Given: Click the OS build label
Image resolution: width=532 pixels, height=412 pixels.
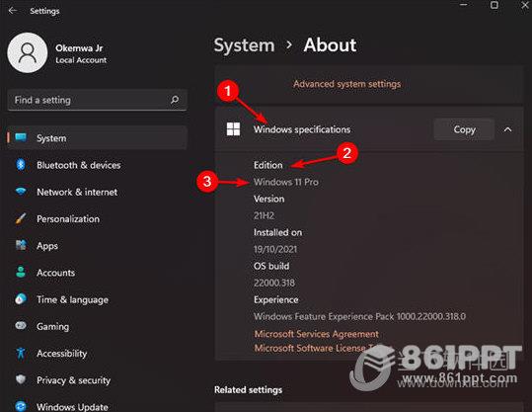Looking at the screenshot, I should coord(271,266).
